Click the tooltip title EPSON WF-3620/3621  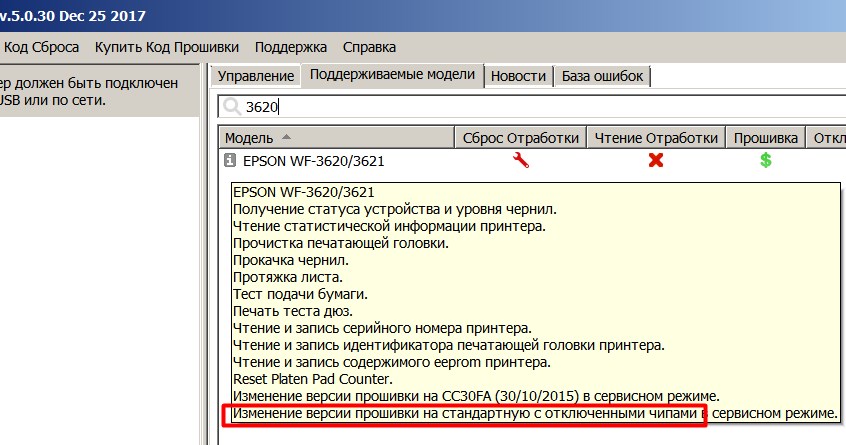[303, 192]
